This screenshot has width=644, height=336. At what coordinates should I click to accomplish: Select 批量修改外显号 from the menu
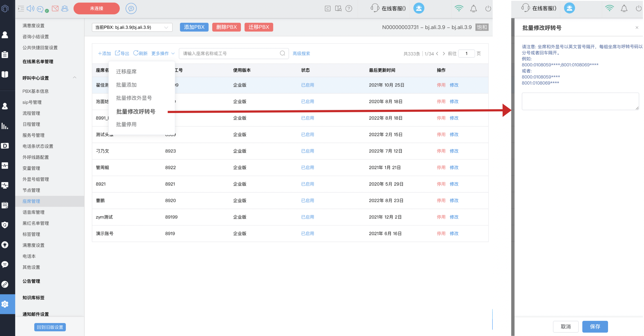[x=134, y=98]
